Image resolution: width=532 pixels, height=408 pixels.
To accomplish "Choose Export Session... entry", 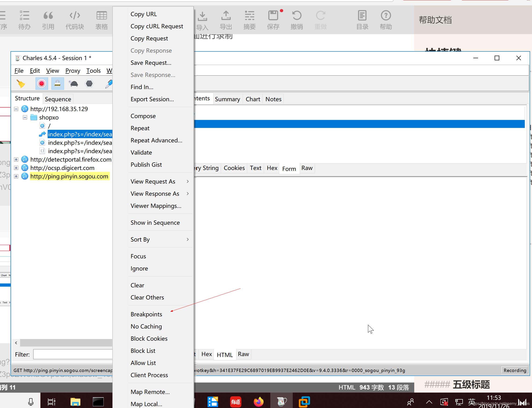I will [152, 99].
